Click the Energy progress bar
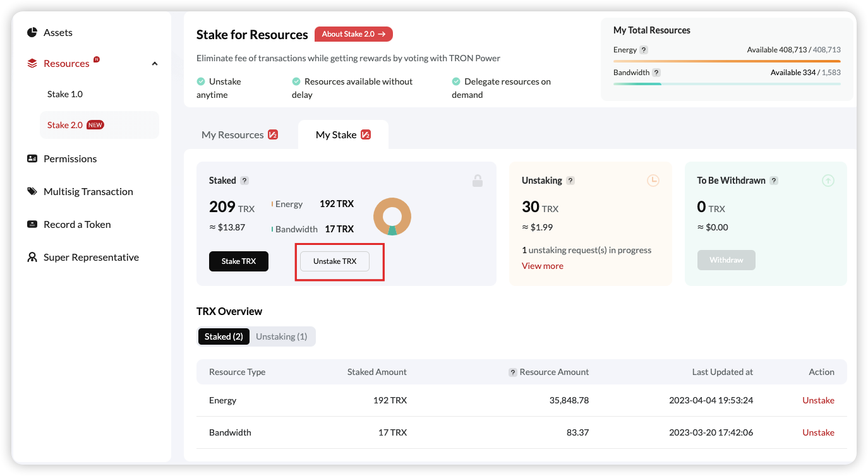This screenshot has width=868, height=476. point(727,61)
